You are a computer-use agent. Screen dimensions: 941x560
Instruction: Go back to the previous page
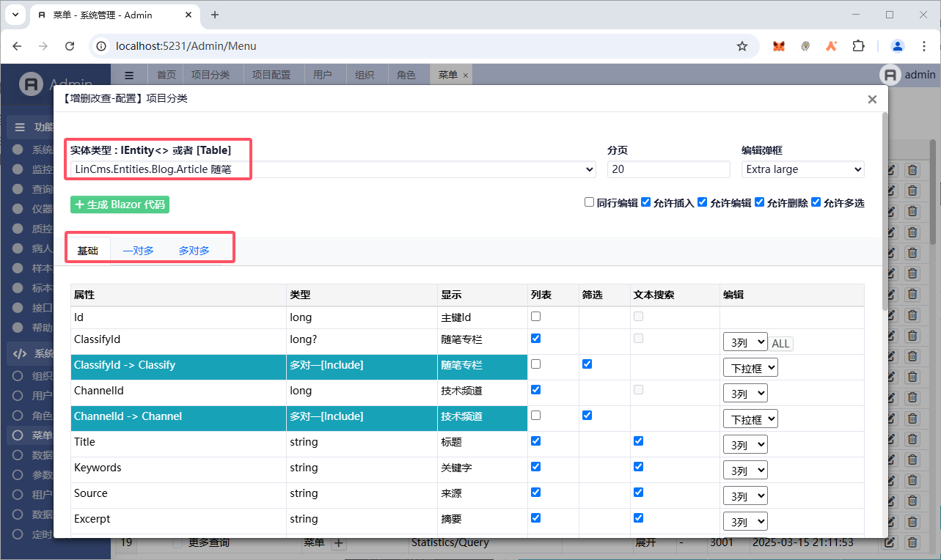(x=17, y=46)
